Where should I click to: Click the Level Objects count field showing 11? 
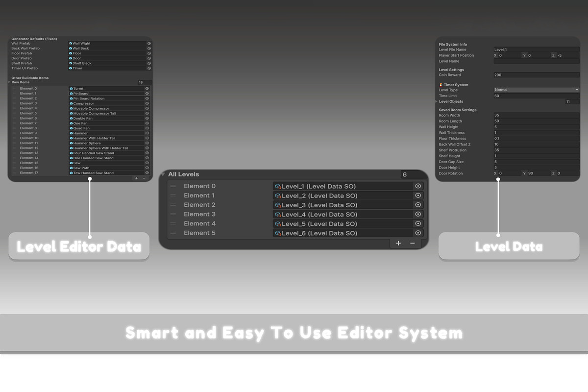(x=572, y=101)
